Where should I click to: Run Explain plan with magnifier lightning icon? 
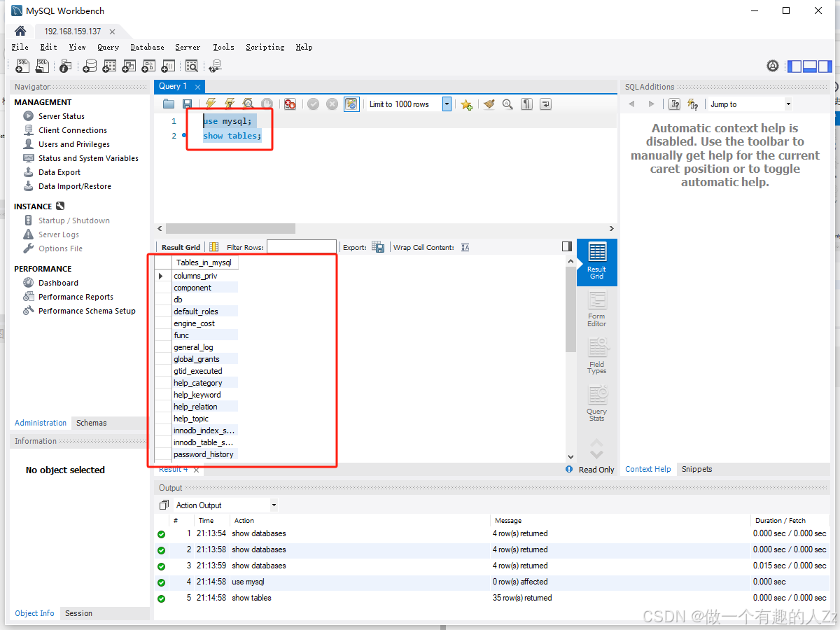pos(247,104)
